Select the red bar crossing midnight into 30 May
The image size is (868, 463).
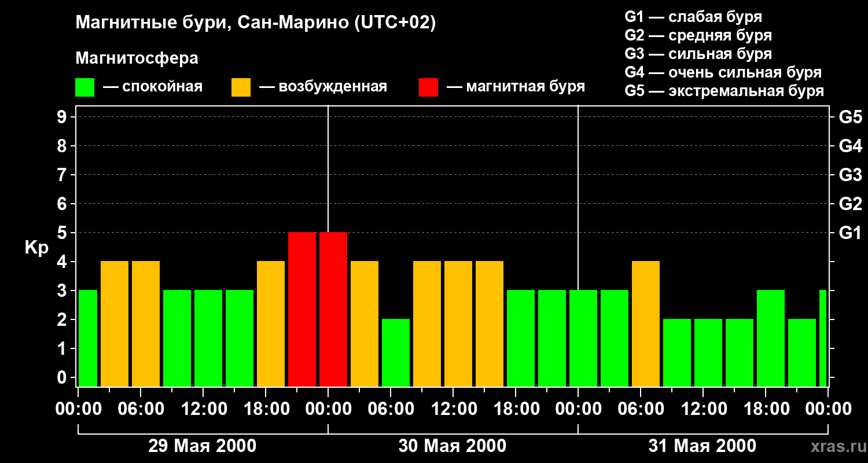(333, 310)
